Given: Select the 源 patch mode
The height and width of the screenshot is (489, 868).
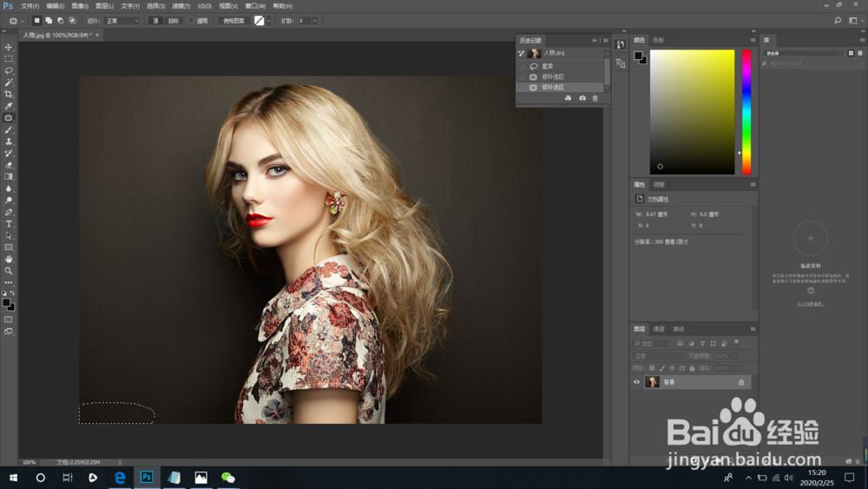Looking at the screenshot, I should 155,21.
